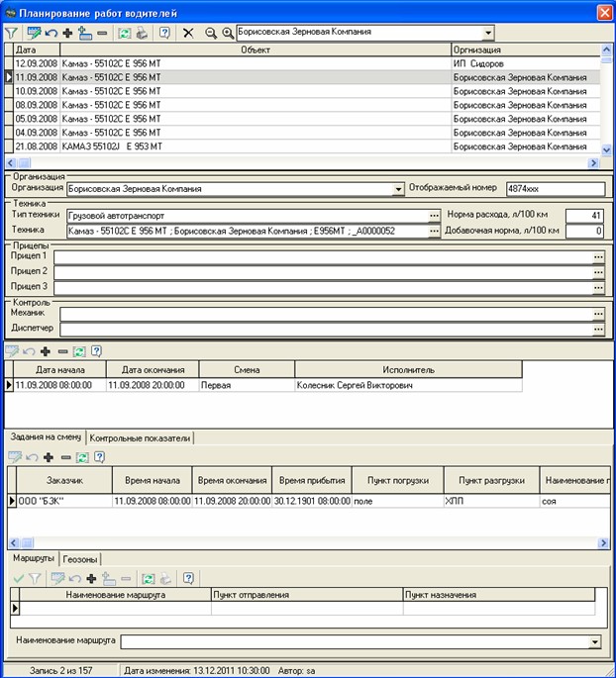The height and width of the screenshot is (678, 616).
Task: Click the refresh icon in the top toolbar
Action: click(x=125, y=33)
